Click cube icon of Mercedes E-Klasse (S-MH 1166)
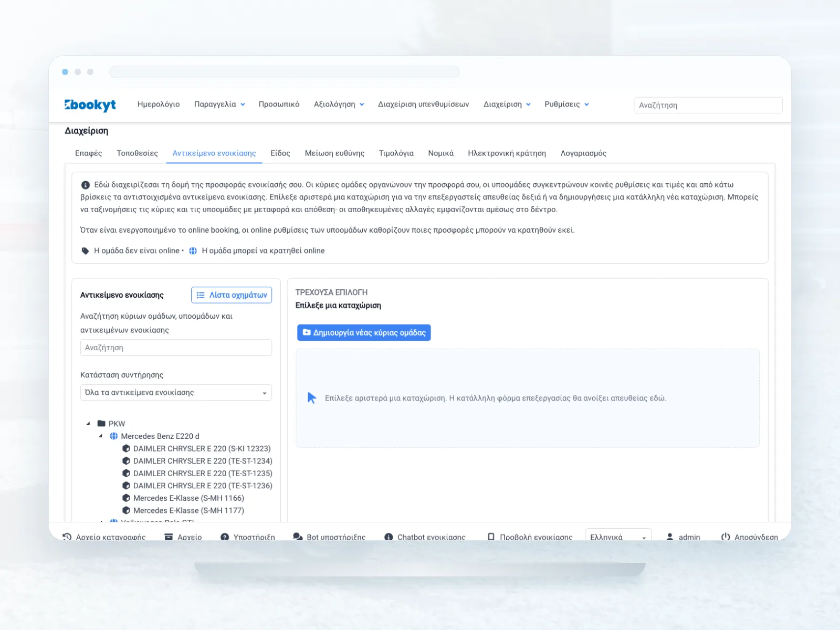Image resolution: width=840 pixels, height=630 pixels. click(x=126, y=498)
